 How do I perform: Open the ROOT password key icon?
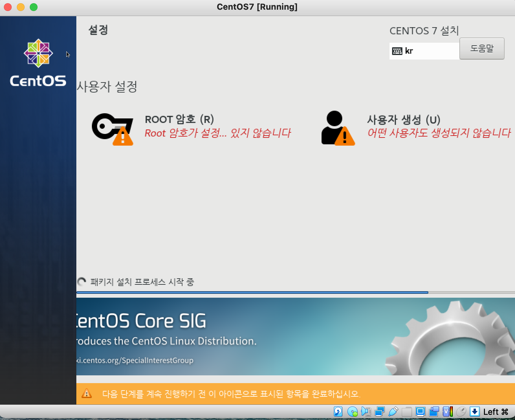[112, 129]
